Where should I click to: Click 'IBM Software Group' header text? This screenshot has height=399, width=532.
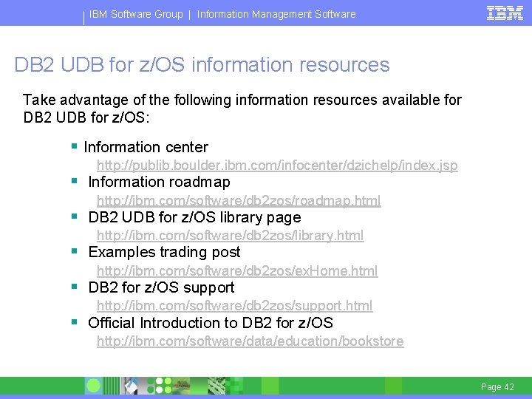136,14
